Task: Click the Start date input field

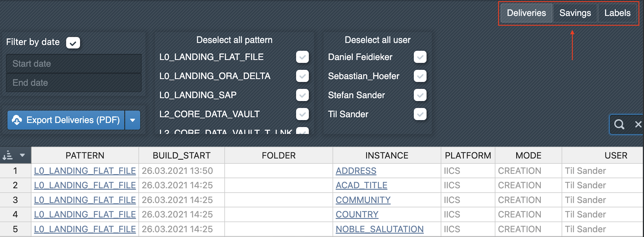Action: tap(74, 64)
